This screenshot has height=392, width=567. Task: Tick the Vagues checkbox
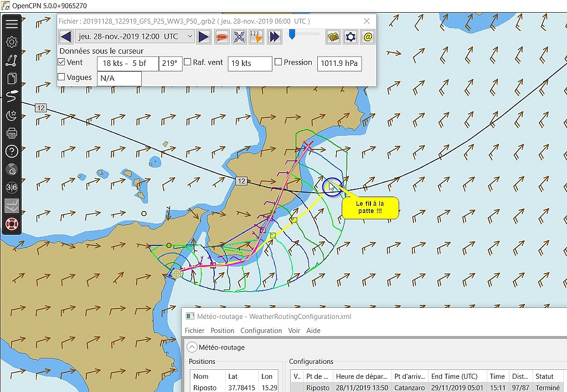point(61,78)
